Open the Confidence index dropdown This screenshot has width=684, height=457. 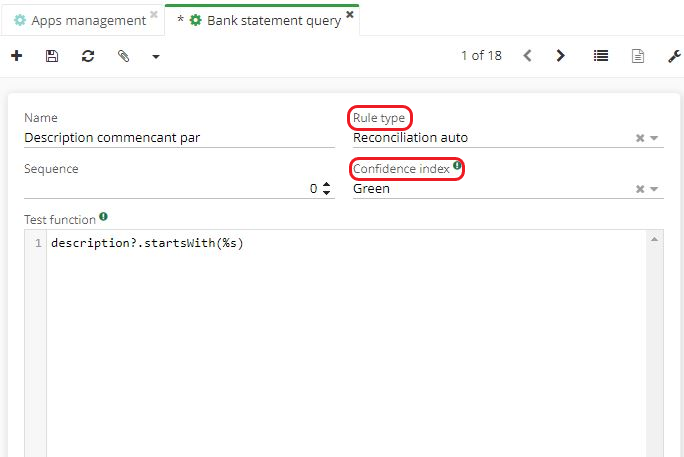coord(654,189)
